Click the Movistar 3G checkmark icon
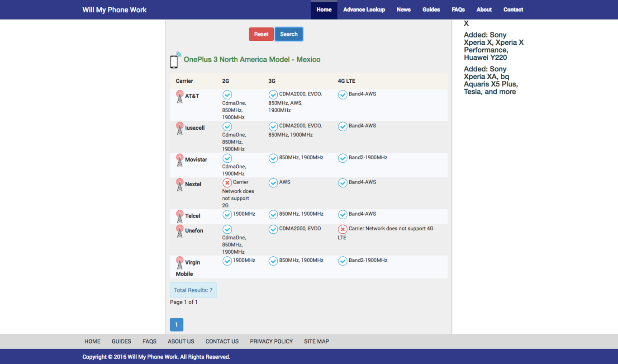This screenshot has width=618, height=364. [x=273, y=158]
